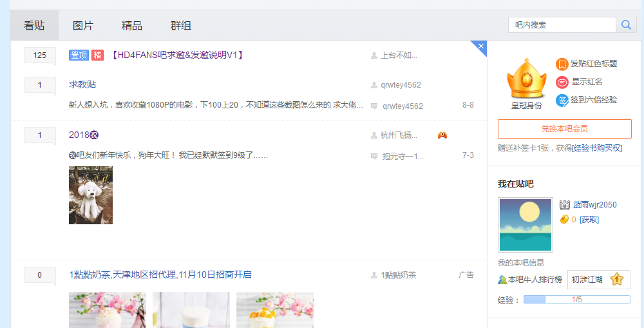The width and height of the screenshot is (644, 328).
Task: Click the golden crown 皇冠身份 icon
Action: coord(527,79)
